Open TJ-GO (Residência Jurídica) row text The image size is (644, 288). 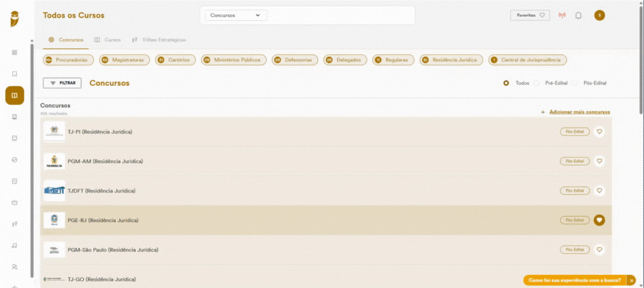click(x=102, y=279)
